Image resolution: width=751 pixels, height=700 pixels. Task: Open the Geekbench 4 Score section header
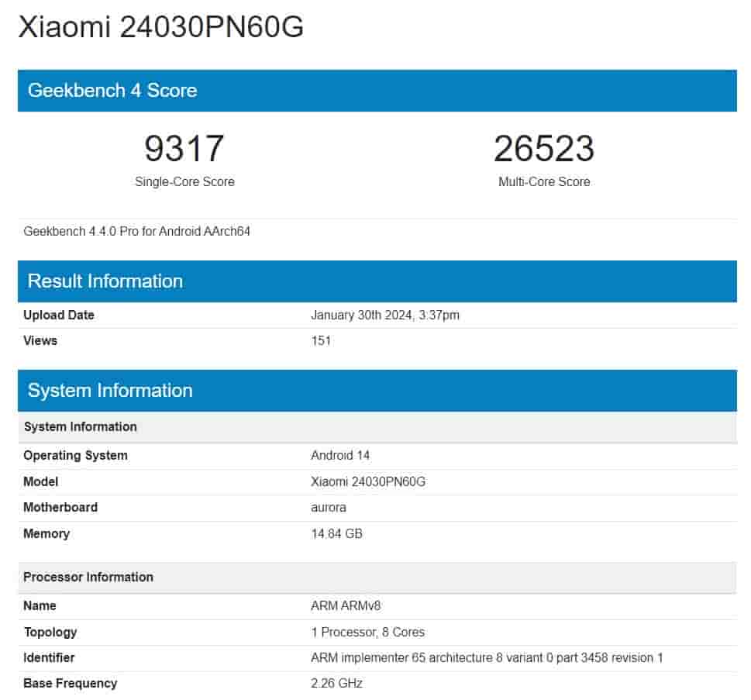[x=112, y=91]
